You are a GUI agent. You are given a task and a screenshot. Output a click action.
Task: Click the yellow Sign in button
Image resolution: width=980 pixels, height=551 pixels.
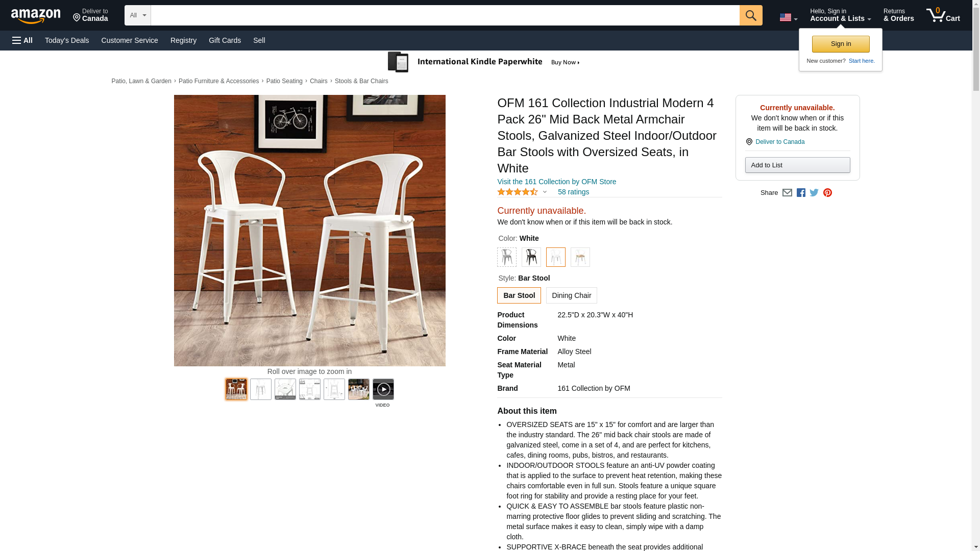pyautogui.click(x=840, y=44)
